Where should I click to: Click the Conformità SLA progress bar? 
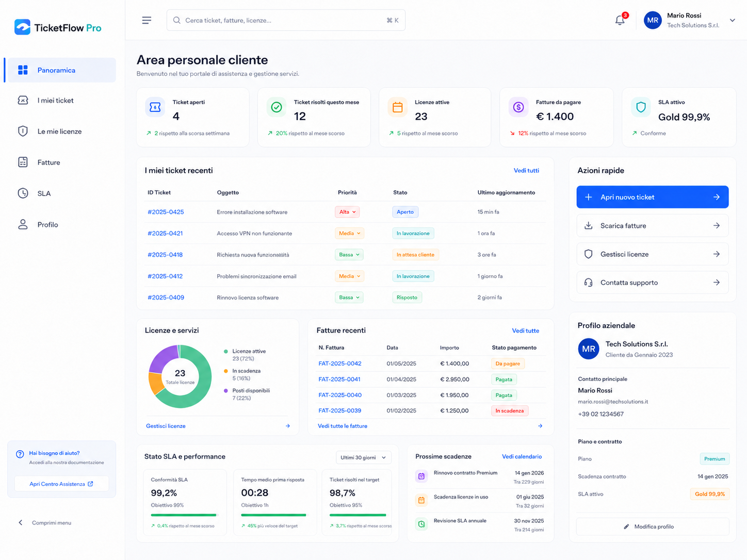coord(184,515)
